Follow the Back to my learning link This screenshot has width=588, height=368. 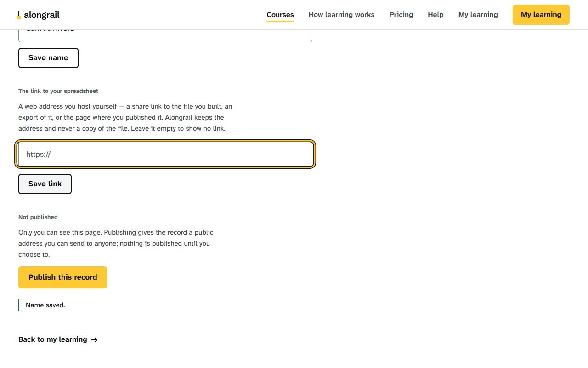coord(58,339)
